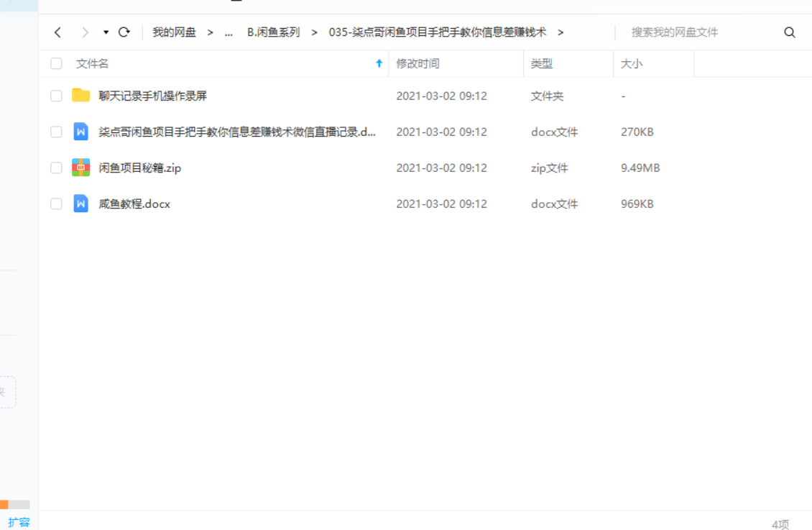Check the box for 闲鱼项目秘籍.zip
The height and width of the screenshot is (530, 812).
pos(56,168)
